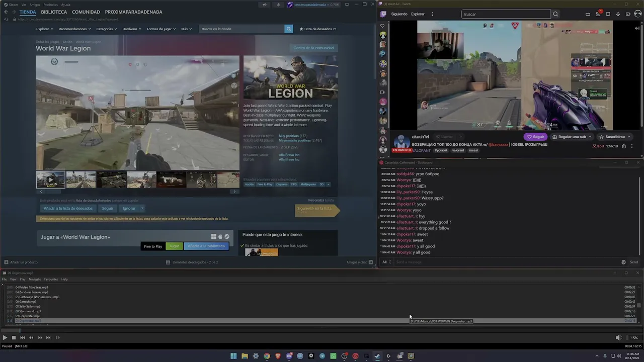Open the Twitch user avatar menu

(x=638, y=14)
